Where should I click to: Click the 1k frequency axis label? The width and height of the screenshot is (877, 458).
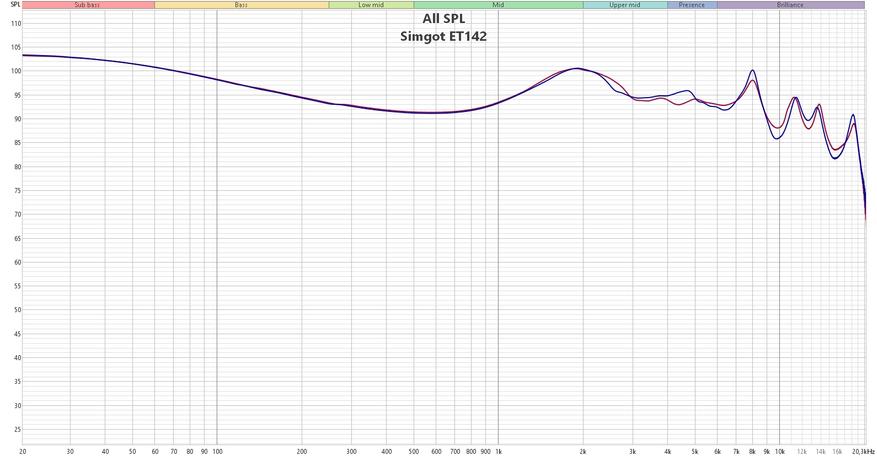(498, 451)
